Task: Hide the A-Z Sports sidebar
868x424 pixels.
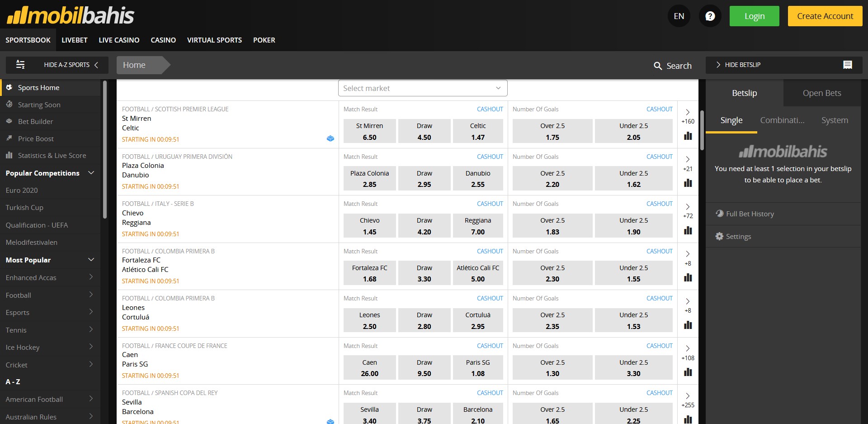Action: (x=57, y=65)
